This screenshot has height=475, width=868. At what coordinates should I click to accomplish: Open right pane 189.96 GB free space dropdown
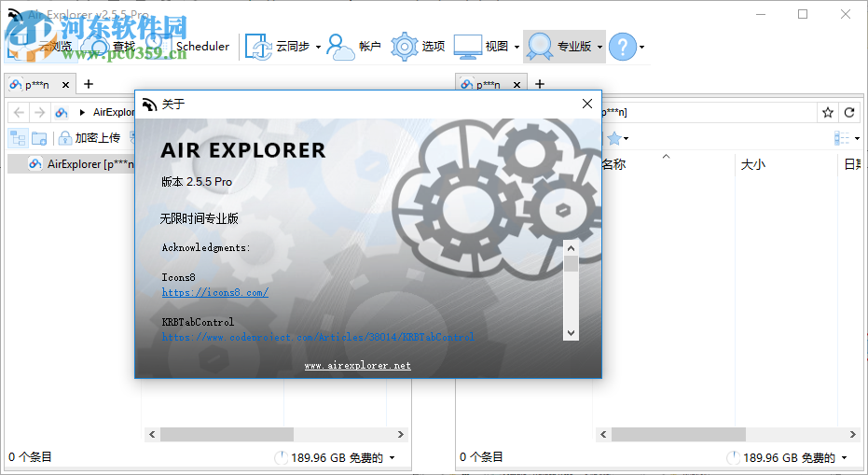coord(844,458)
